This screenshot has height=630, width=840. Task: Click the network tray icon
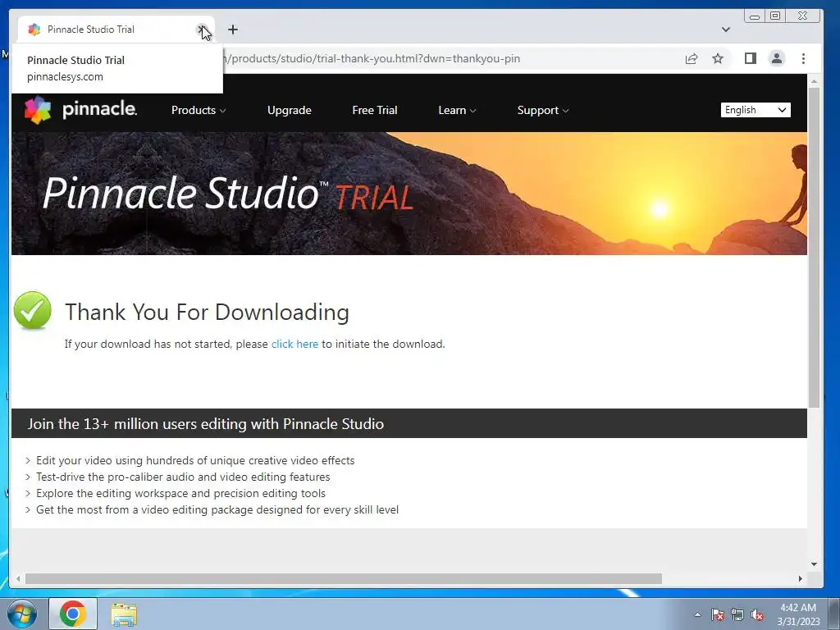(x=737, y=615)
